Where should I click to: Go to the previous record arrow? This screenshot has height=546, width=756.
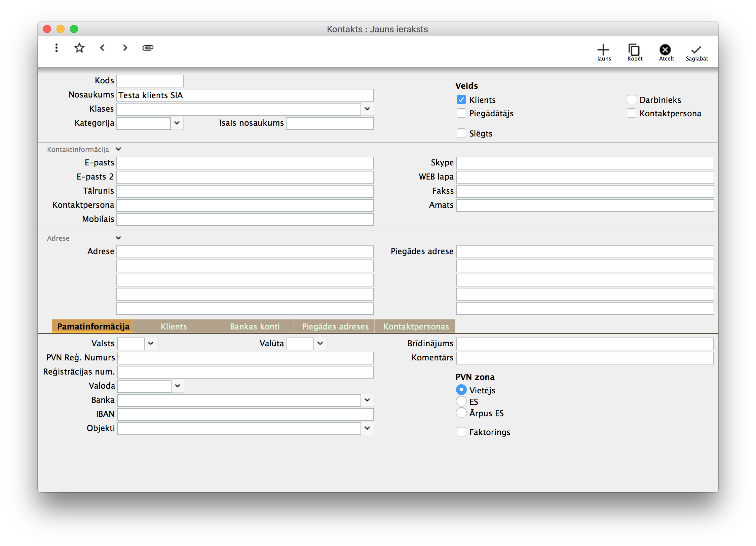coord(103,48)
